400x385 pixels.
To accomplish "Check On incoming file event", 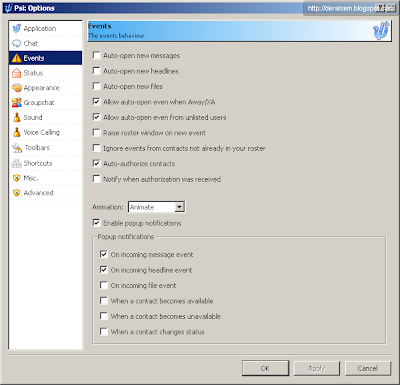I will pos(104,285).
